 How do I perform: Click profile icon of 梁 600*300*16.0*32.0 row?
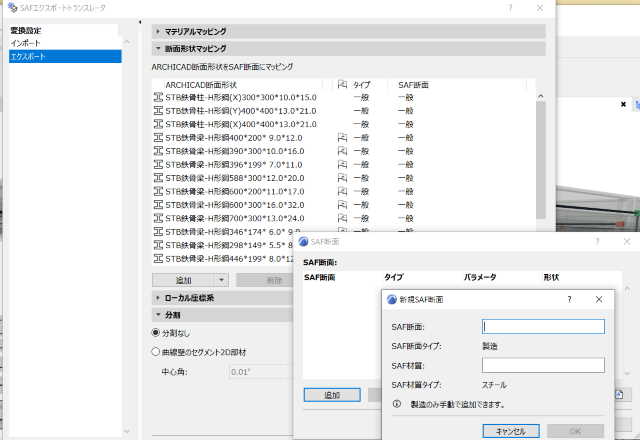tap(158, 205)
